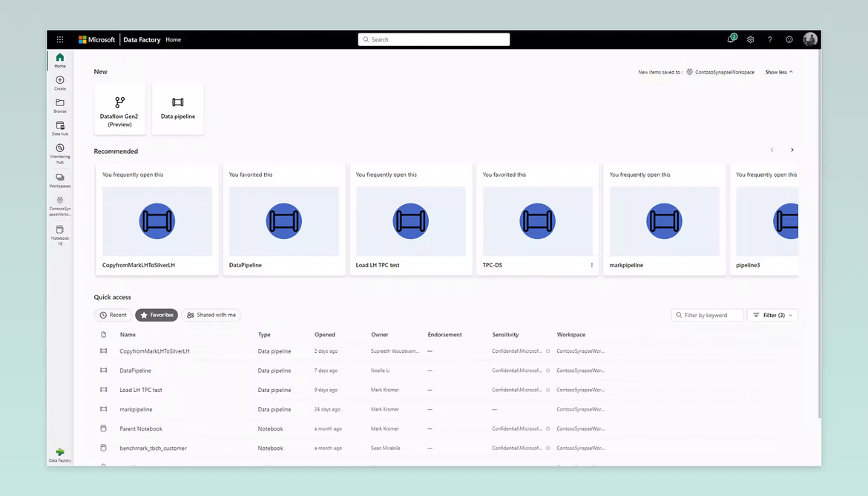The width and height of the screenshot is (868, 496).
Task: Sort by the Opened column header
Action: [325, 335]
